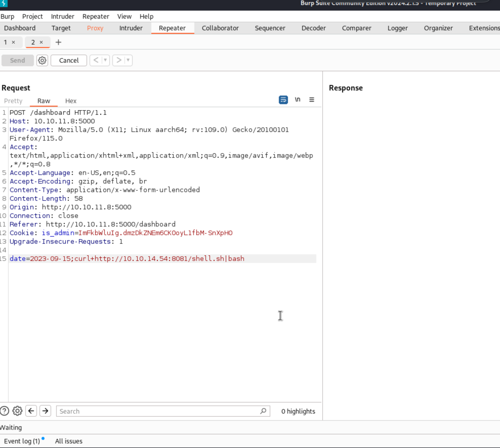Open the Intruder menu
The height and width of the screenshot is (448, 500).
point(62,16)
